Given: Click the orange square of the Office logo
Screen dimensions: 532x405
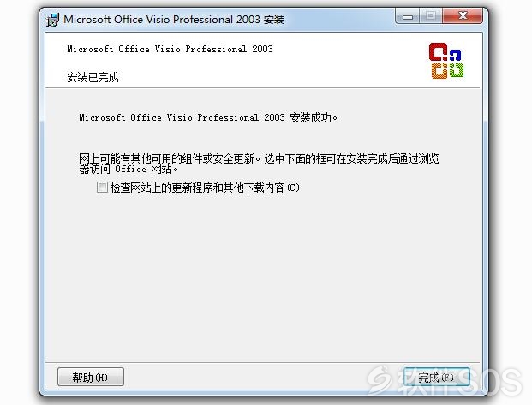Looking at the screenshot, I should pyautogui.click(x=439, y=71).
